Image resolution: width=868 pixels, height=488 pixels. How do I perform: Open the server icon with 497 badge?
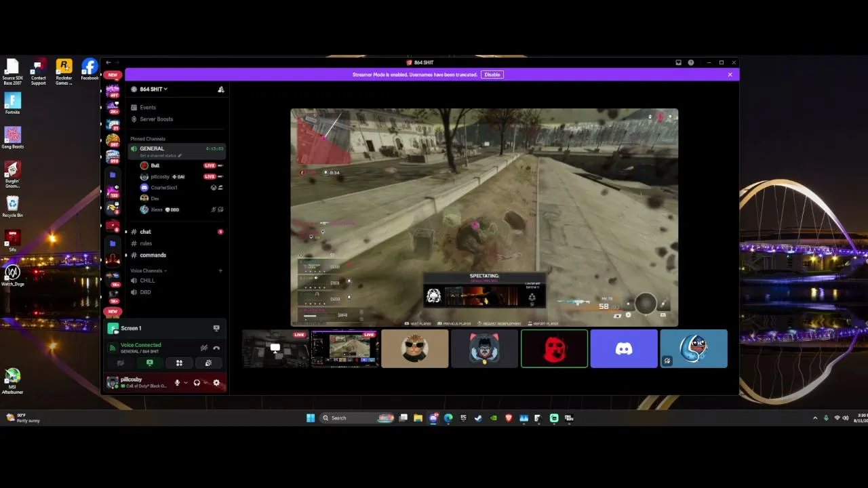click(x=113, y=91)
